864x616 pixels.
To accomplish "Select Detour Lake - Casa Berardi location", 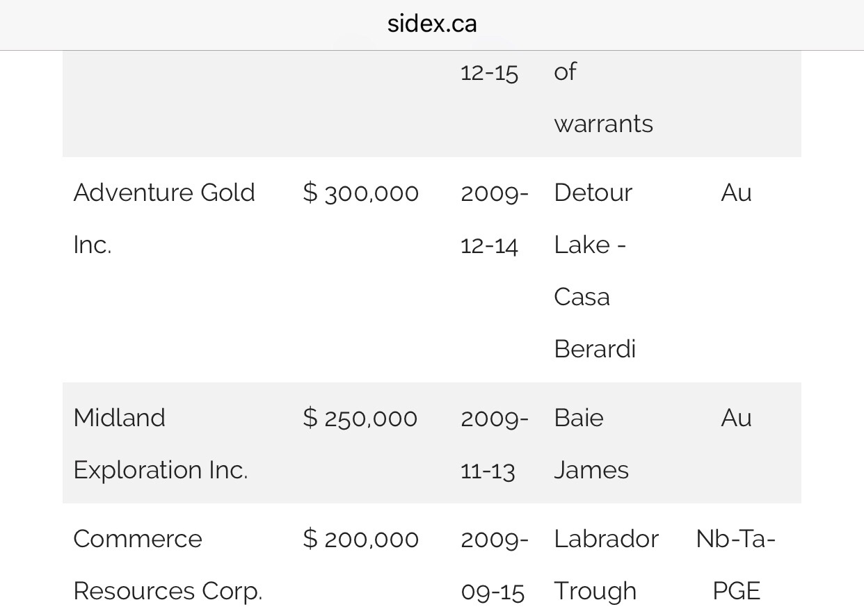I will pyautogui.click(x=594, y=270).
